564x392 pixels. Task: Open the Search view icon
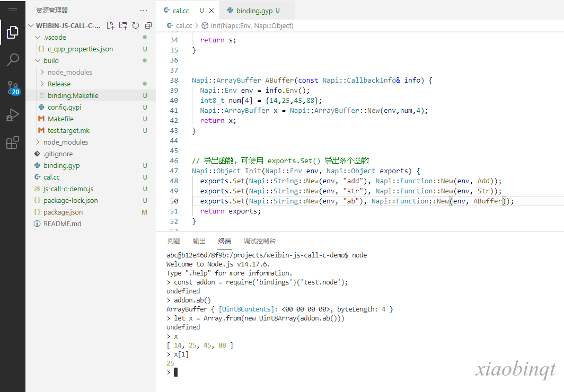(13, 60)
